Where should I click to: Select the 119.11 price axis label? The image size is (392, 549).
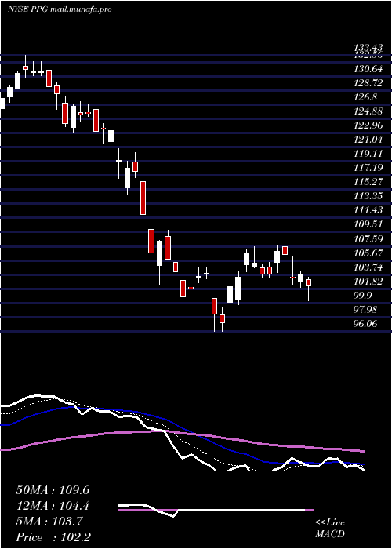point(367,154)
